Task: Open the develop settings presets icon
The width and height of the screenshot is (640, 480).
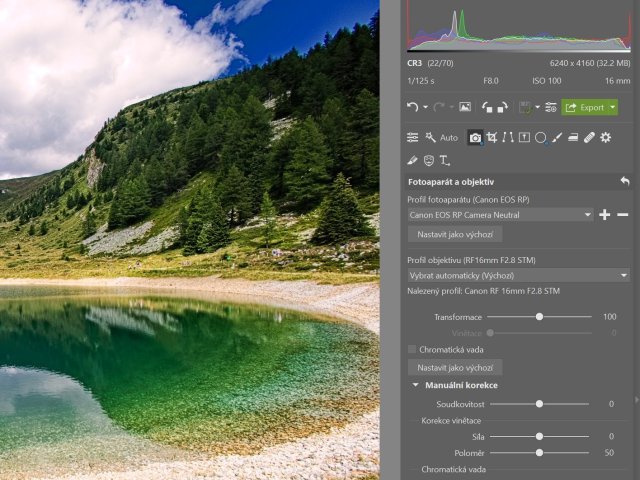Action: (551, 107)
